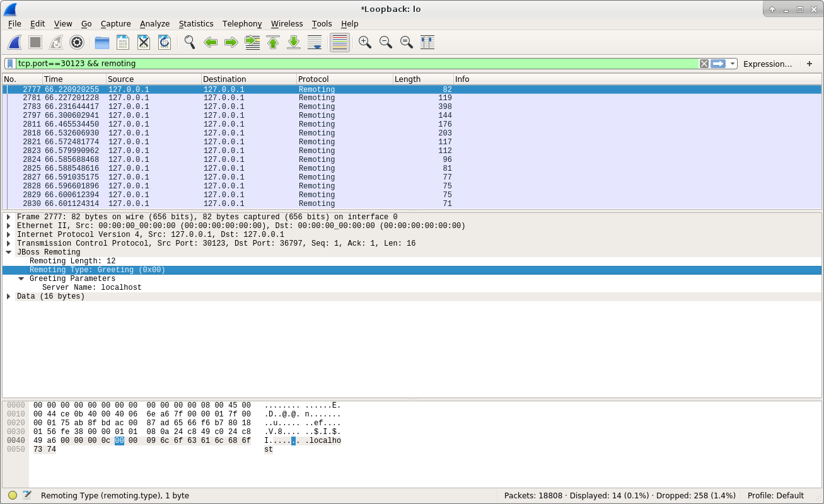This screenshot has height=504, width=824.
Task: Sort by the Time column header
Action: point(74,79)
